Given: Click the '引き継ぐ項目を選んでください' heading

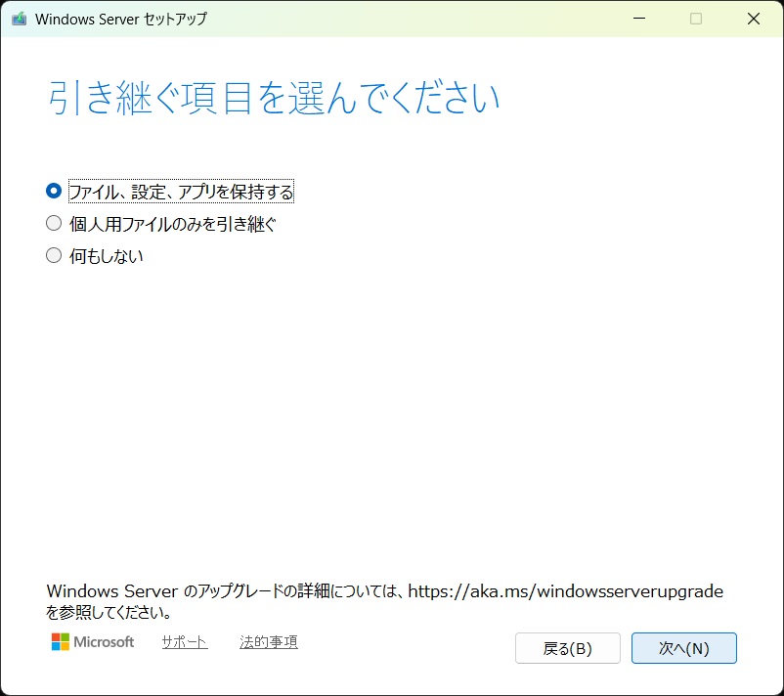Looking at the screenshot, I should tap(274, 99).
